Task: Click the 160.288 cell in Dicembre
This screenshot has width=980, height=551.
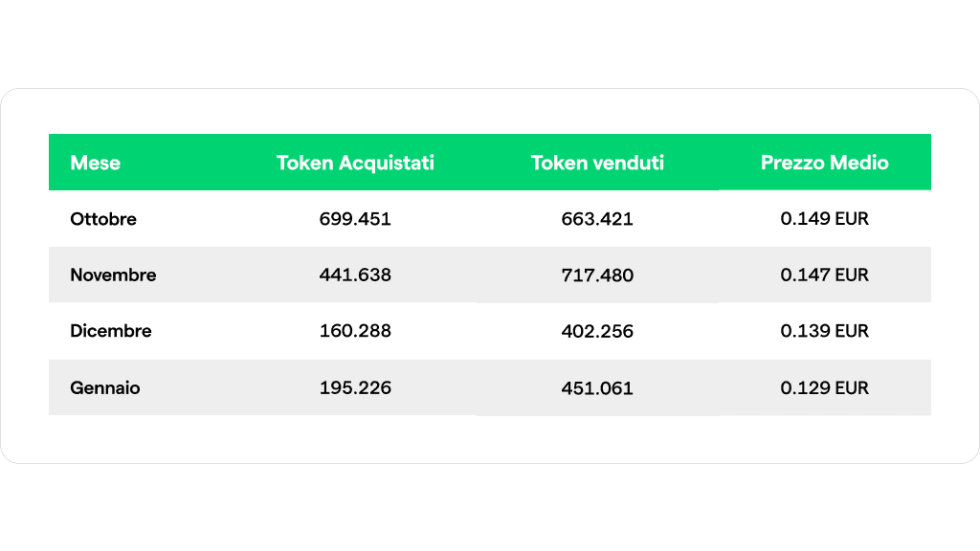Action: (355, 331)
